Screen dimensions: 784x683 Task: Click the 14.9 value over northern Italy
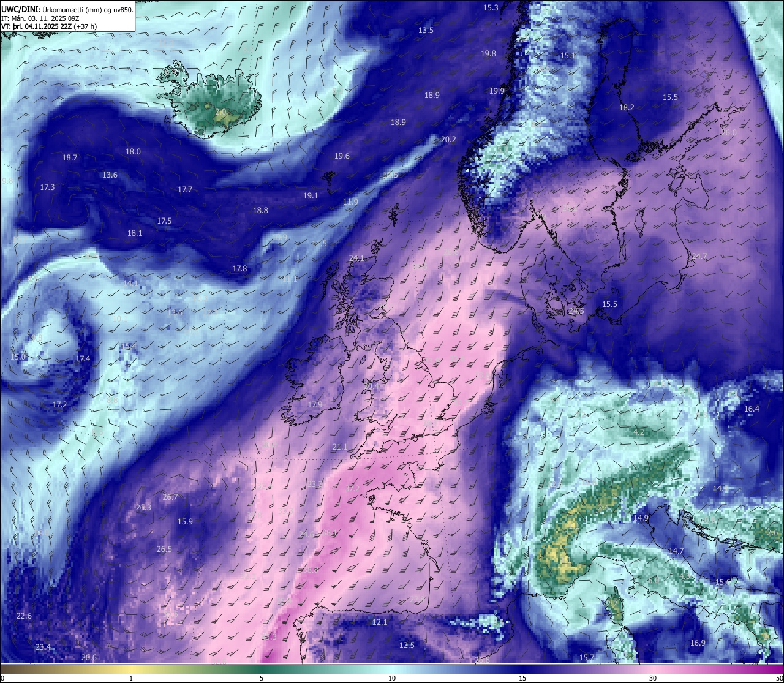pyautogui.click(x=641, y=518)
